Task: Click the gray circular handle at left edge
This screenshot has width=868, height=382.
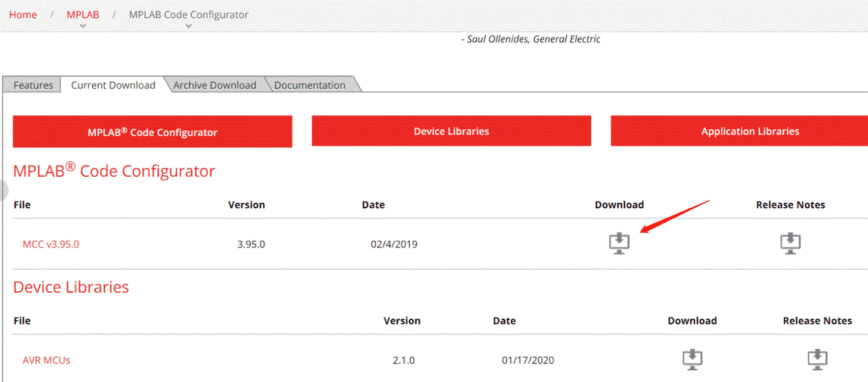Action: coord(2,190)
